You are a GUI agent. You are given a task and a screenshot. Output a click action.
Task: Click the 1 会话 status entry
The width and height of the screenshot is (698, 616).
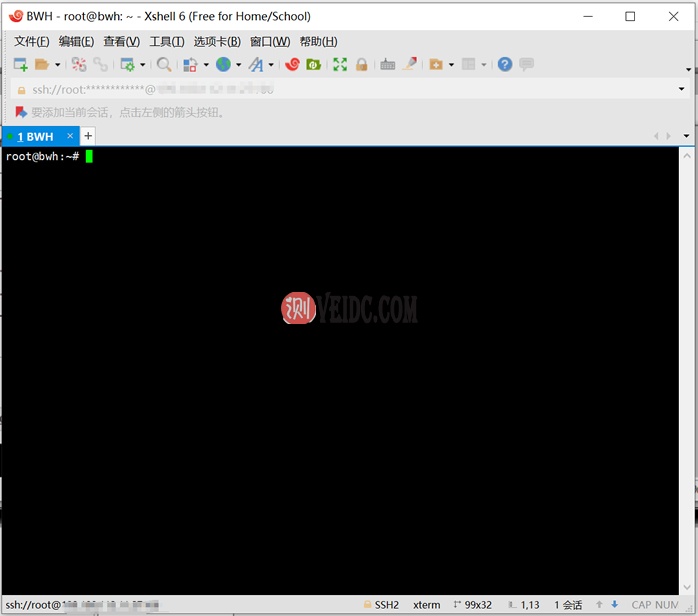(568, 605)
